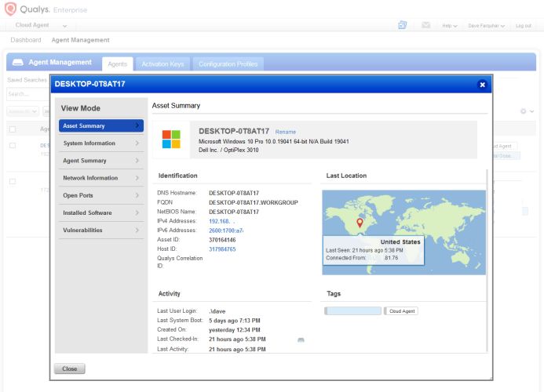Click the red location pin on map
The height and width of the screenshot is (392, 544).
tap(360, 223)
